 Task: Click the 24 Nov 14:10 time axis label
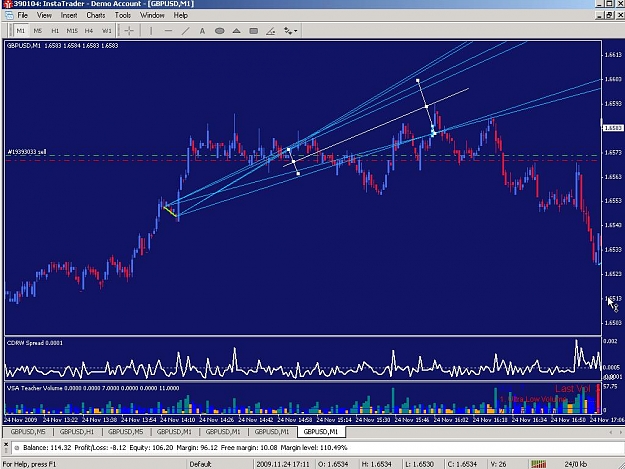pos(178,420)
